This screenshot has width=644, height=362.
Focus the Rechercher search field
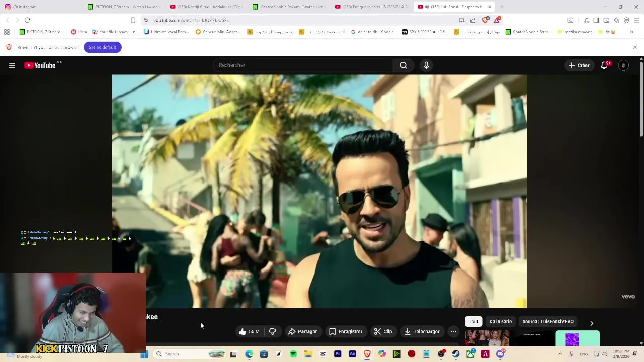click(x=302, y=65)
